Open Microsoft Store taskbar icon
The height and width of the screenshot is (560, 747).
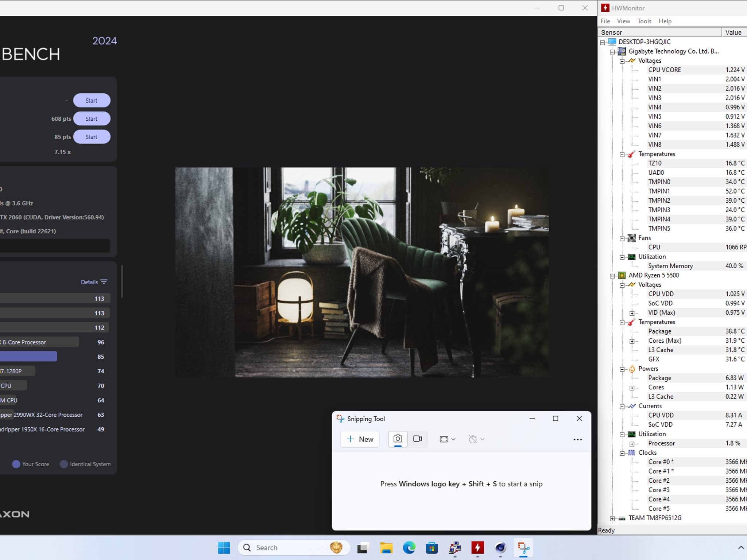[x=431, y=548]
